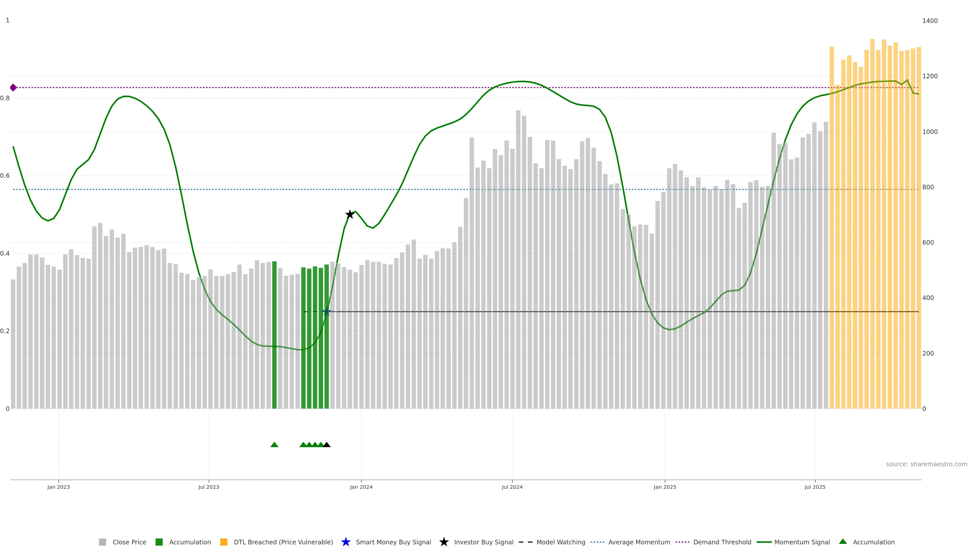Click the blue Smart Money star on chart
This screenshot has width=980, height=551.
coord(326,312)
